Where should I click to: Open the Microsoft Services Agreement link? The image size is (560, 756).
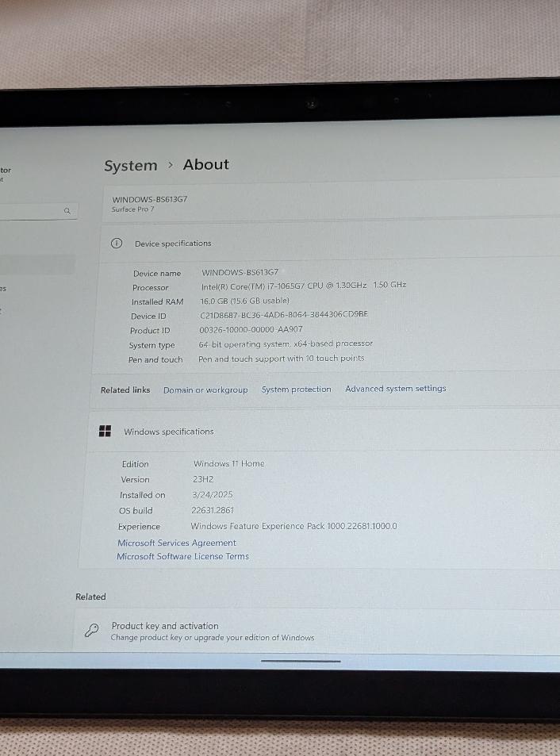(x=177, y=543)
